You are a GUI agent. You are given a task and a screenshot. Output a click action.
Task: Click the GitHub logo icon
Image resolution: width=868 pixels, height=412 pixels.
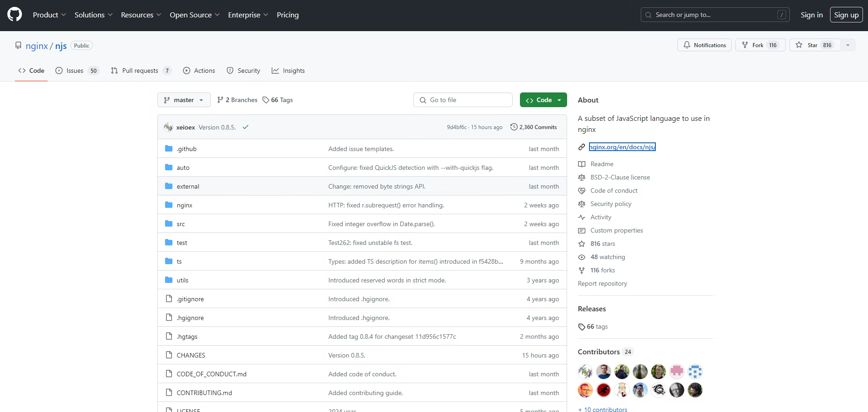click(15, 15)
